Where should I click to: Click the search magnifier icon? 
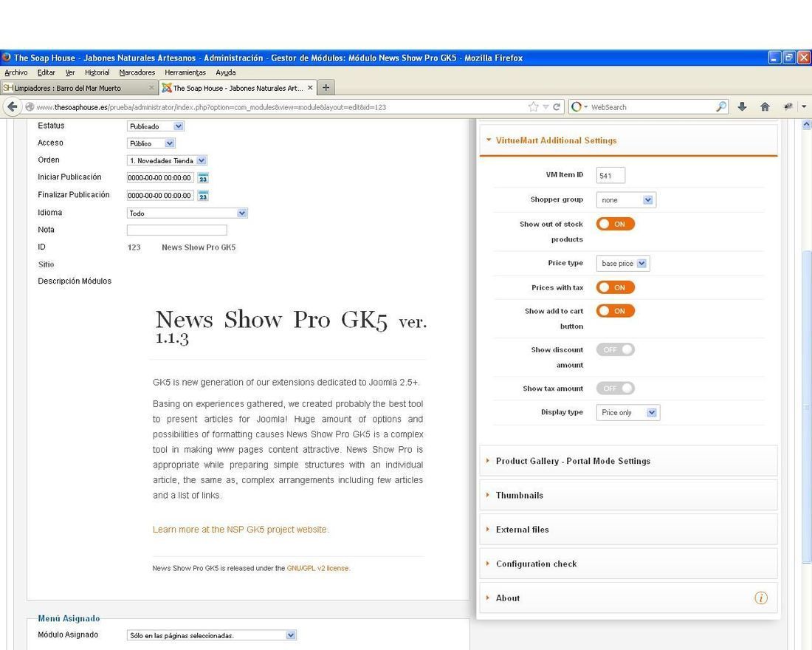[721, 107]
